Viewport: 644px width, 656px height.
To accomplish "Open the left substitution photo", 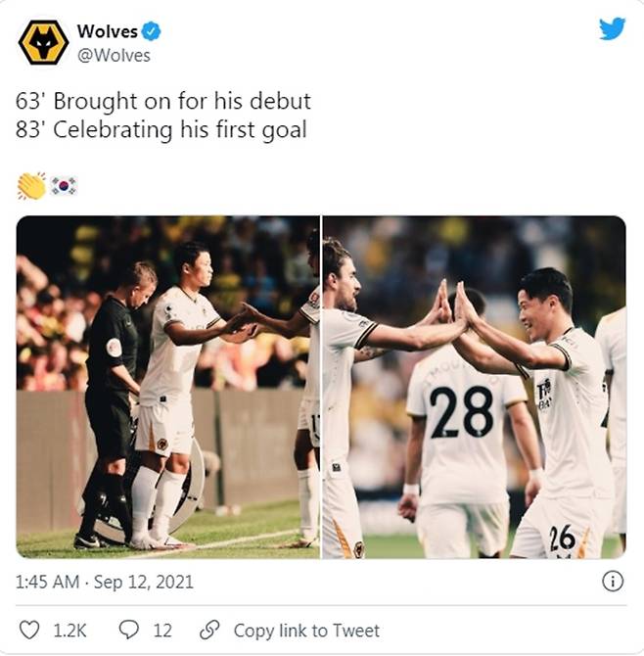I will (x=167, y=387).
